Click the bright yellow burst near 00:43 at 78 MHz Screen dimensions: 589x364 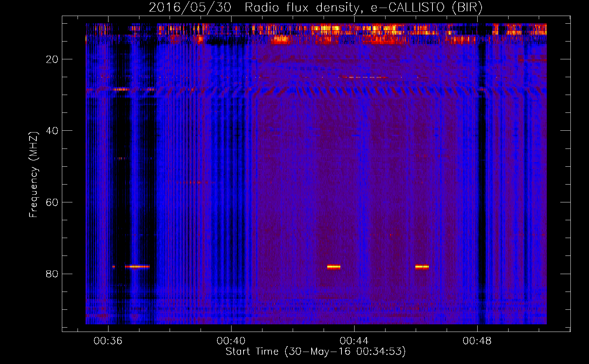(334, 267)
